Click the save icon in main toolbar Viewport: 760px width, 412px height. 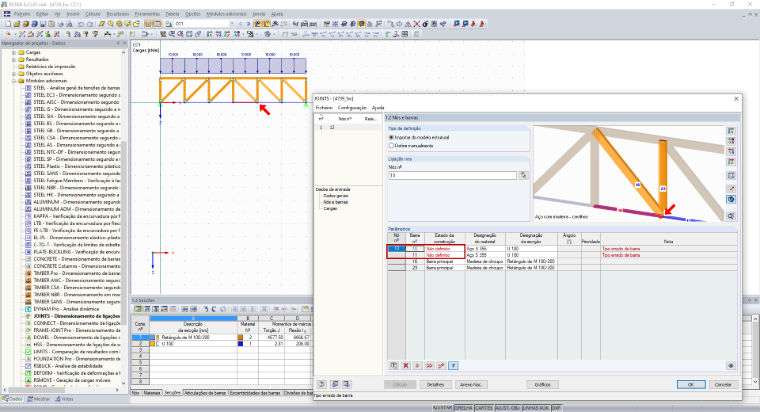[x=43, y=24]
